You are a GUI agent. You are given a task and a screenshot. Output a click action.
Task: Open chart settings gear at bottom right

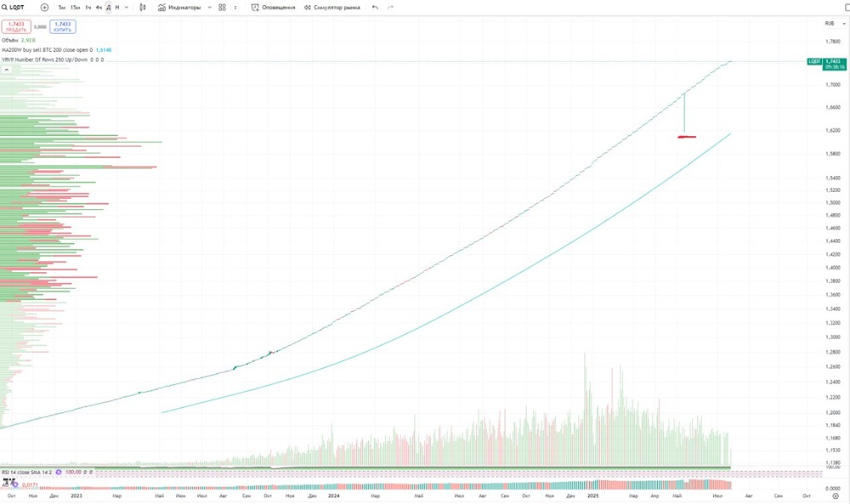point(836,496)
